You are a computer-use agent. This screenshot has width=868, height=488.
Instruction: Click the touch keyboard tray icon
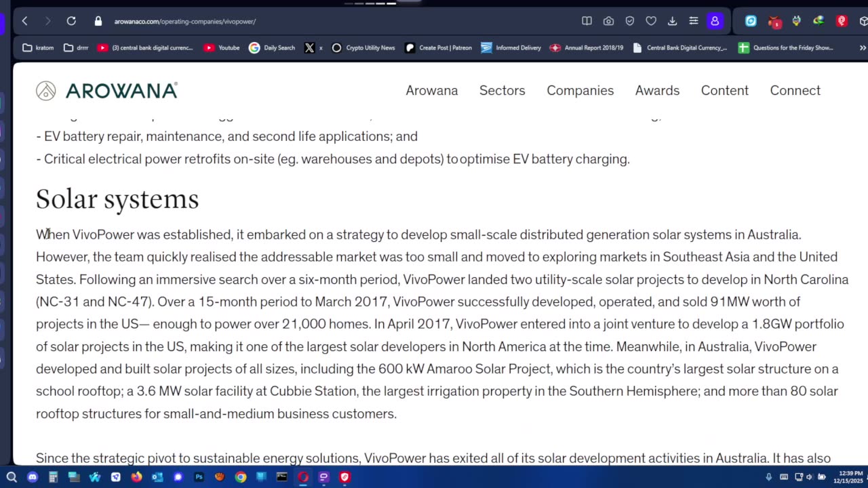[x=784, y=477]
